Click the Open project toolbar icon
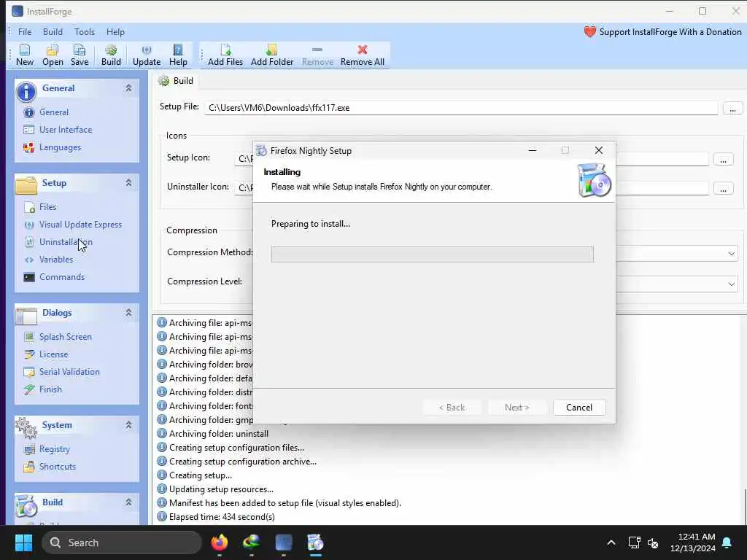 coord(53,55)
